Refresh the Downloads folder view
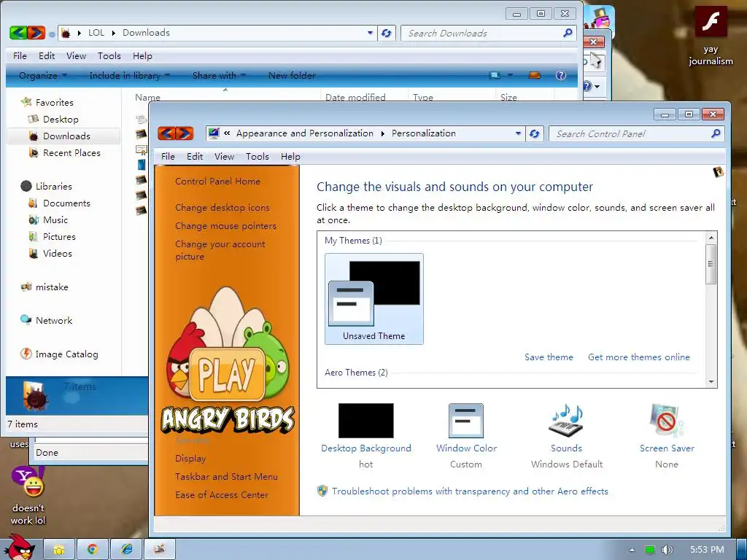Screen dimensions: 747x560 point(387,33)
